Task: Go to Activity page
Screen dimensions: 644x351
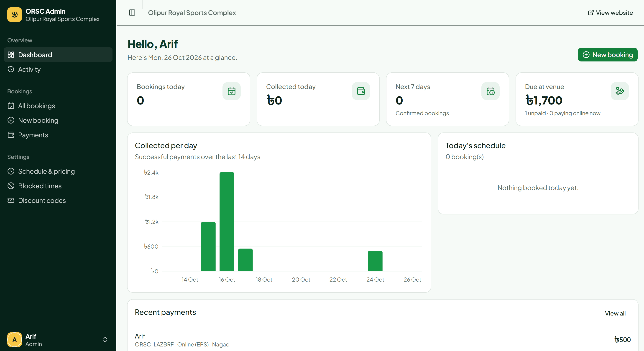Action: (58, 69)
